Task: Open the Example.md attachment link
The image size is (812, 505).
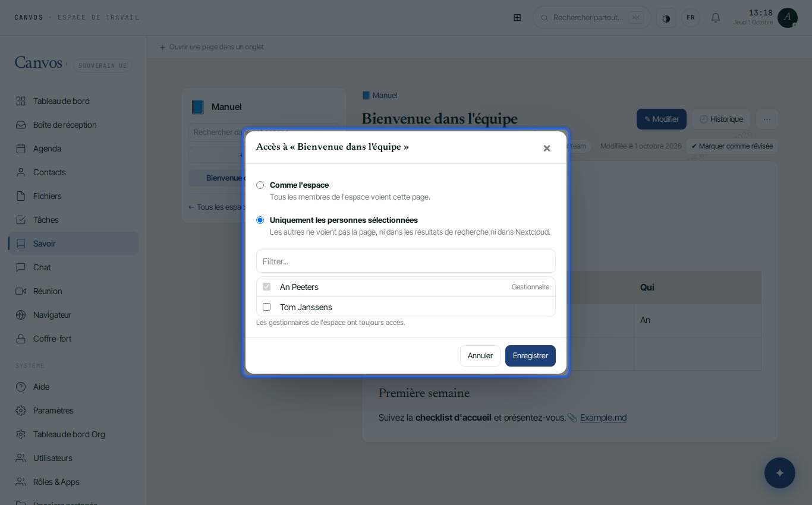Action: tap(603, 418)
